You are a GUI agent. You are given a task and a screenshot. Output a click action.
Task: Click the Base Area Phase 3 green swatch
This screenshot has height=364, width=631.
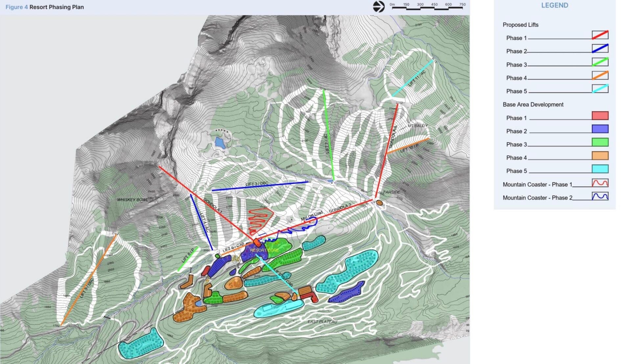pyautogui.click(x=600, y=142)
